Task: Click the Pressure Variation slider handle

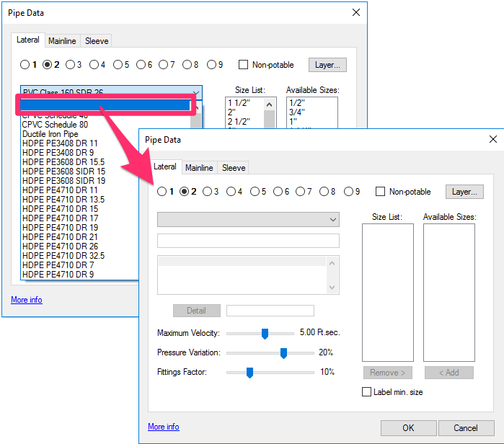Action: pos(283,352)
